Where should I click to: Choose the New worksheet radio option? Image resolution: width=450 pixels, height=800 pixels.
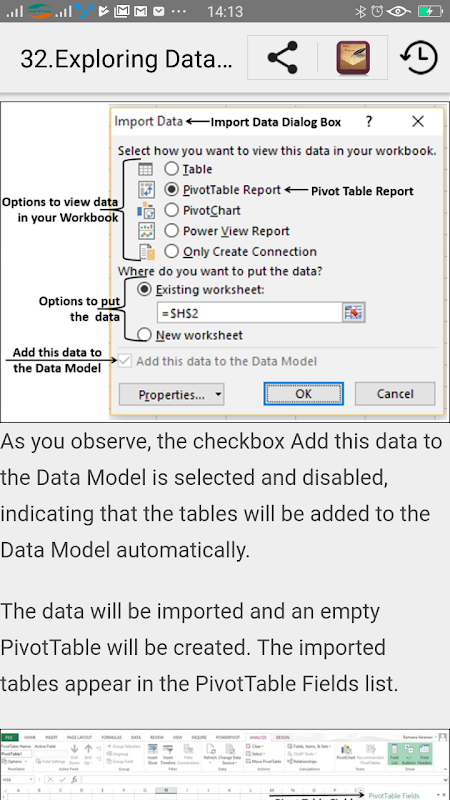point(144,335)
